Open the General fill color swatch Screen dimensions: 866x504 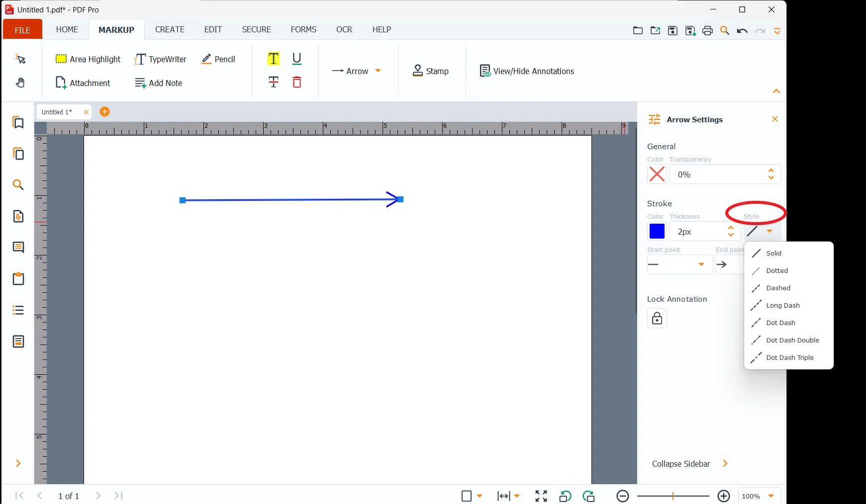tap(657, 174)
